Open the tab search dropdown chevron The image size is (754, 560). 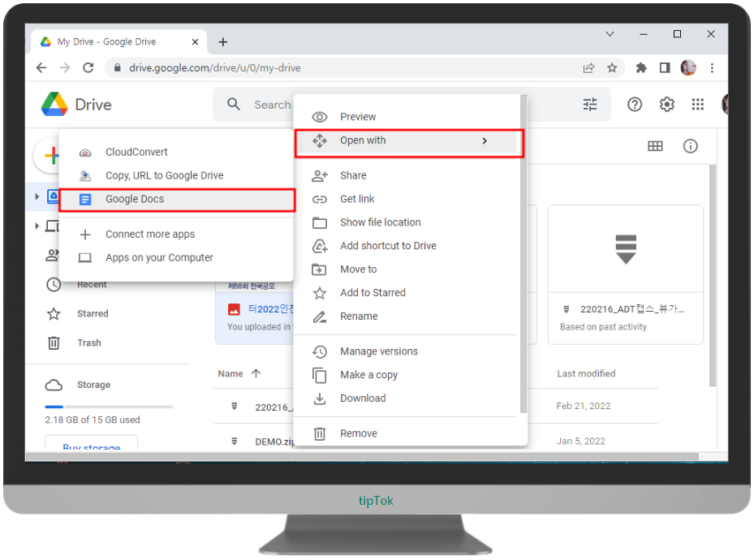[610, 34]
